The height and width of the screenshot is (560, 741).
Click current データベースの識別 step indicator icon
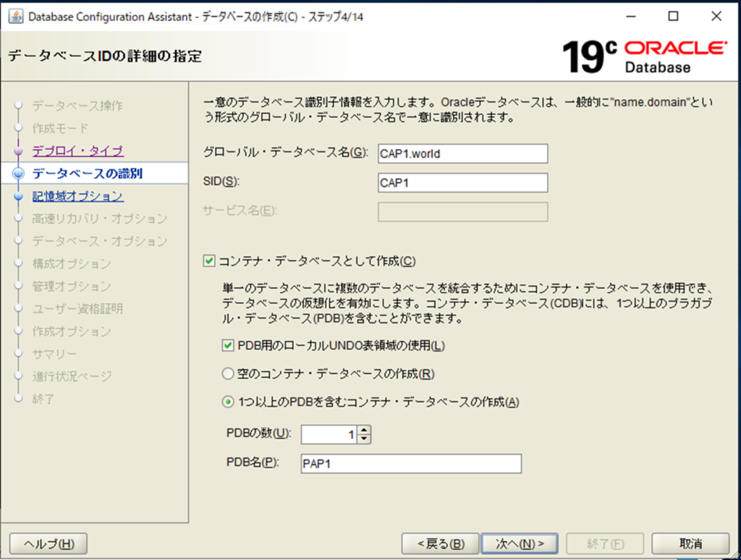pyautogui.click(x=19, y=174)
